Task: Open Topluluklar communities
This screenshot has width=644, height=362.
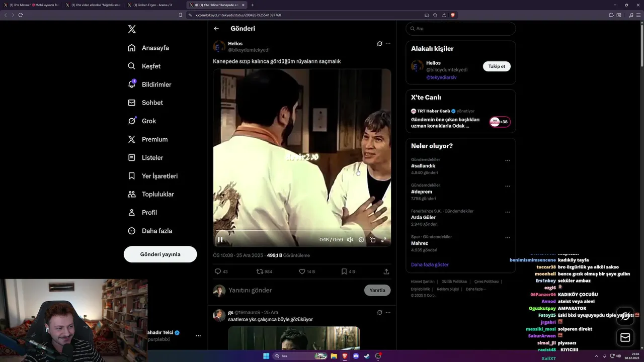Action: click(151, 194)
